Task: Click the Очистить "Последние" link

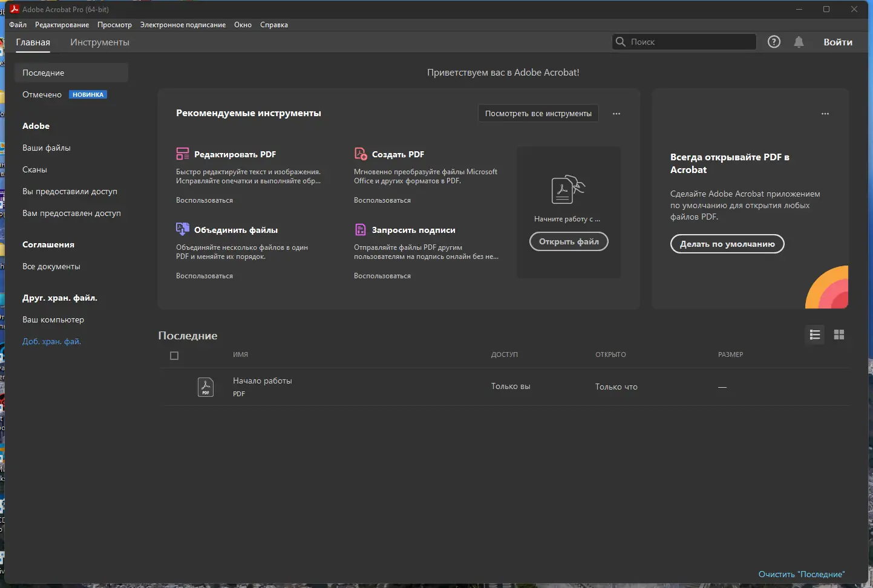Action: [801, 574]
